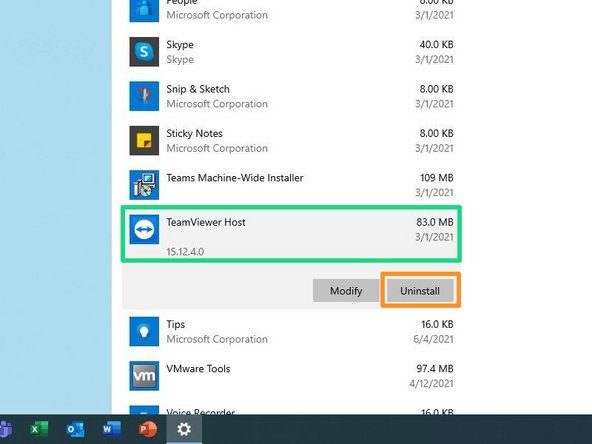Select the Sticky Notes entry name

(194, 134)
